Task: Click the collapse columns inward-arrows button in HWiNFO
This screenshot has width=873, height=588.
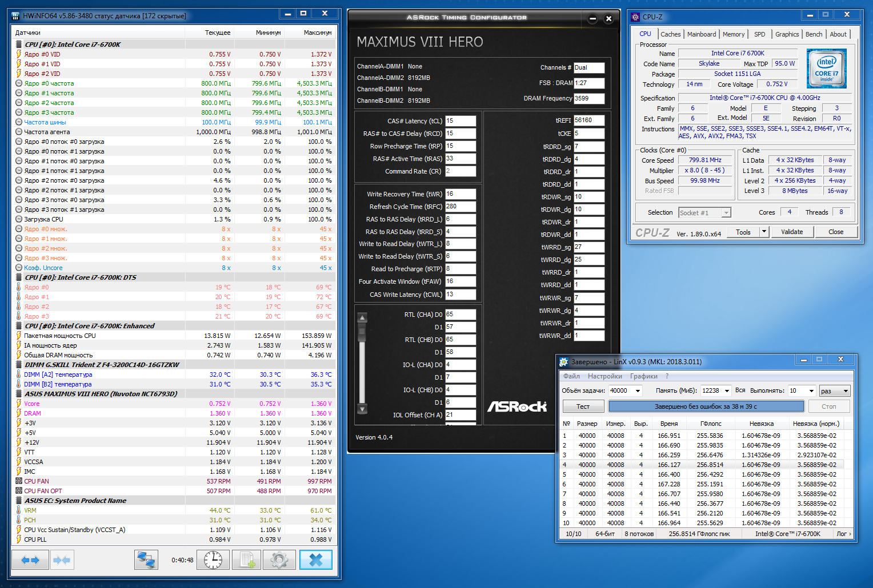Action: click(x=62, y=560)
